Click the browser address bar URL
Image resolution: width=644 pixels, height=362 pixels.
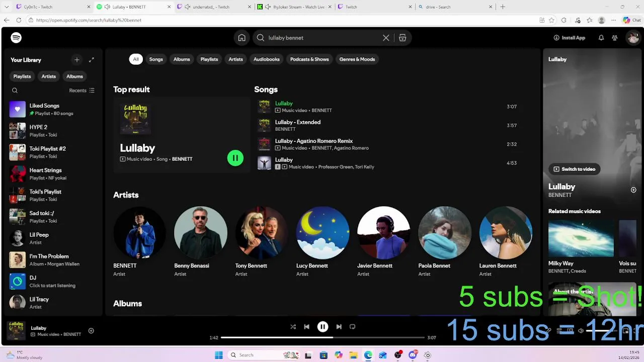pyautogui.click(x=89, y=20)
